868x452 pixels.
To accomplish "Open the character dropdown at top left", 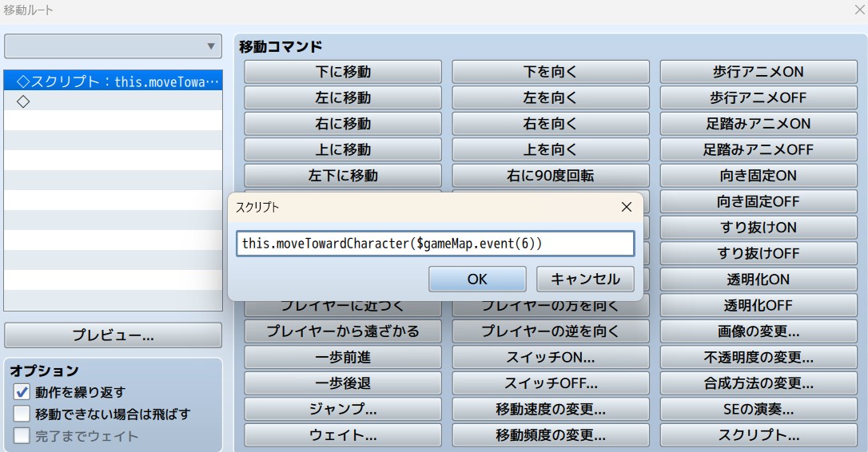I will pyautogui.click(x=113, y=46).
